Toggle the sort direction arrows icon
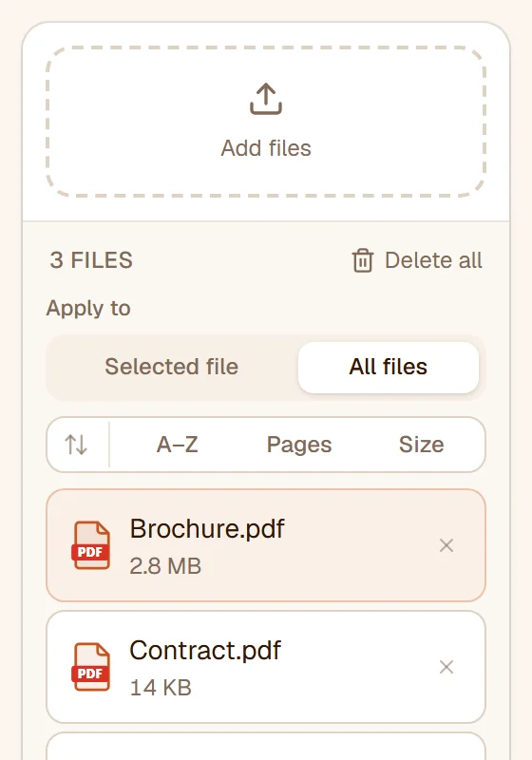The width and height of the screenshot is (532, 760). 76,445
